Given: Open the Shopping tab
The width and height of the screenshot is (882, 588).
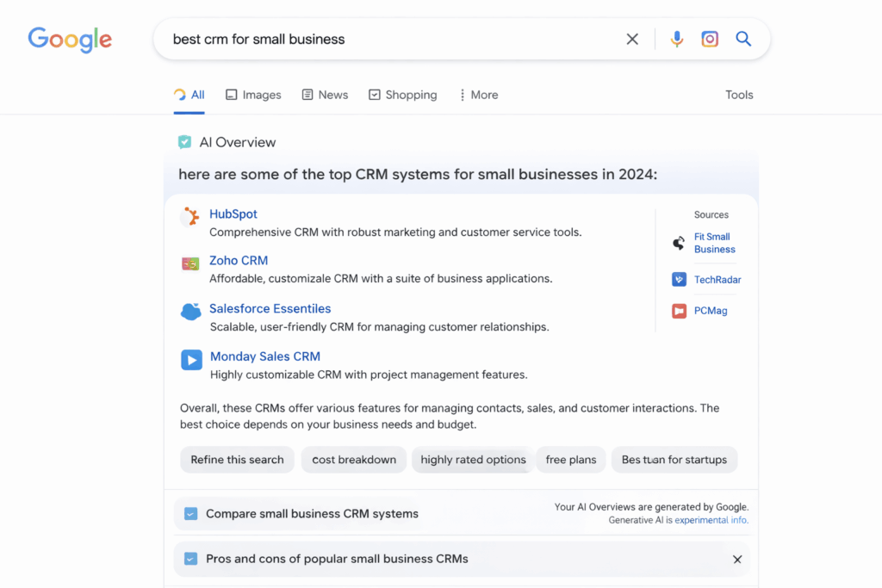Looking at the screenshot, I should pyautogui.click(x=402, y=95).
